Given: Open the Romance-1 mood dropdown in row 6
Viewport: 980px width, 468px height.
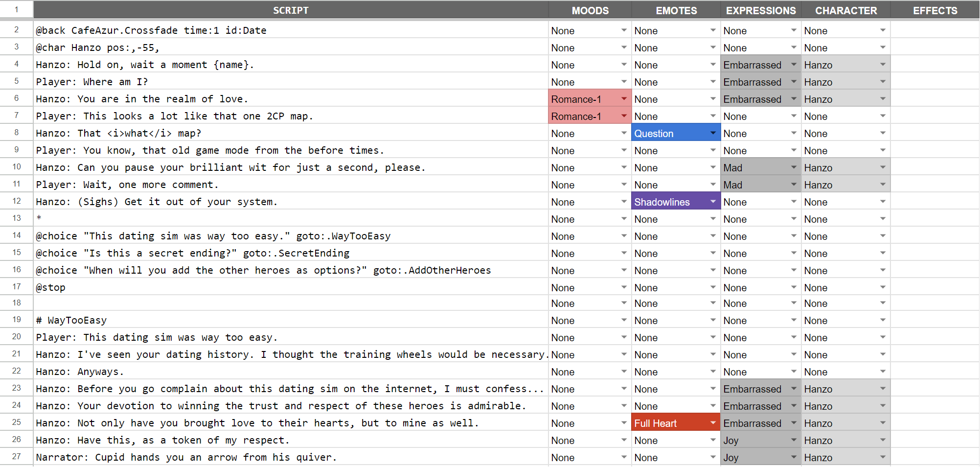Looking at the screenshot, I should 624,99.
